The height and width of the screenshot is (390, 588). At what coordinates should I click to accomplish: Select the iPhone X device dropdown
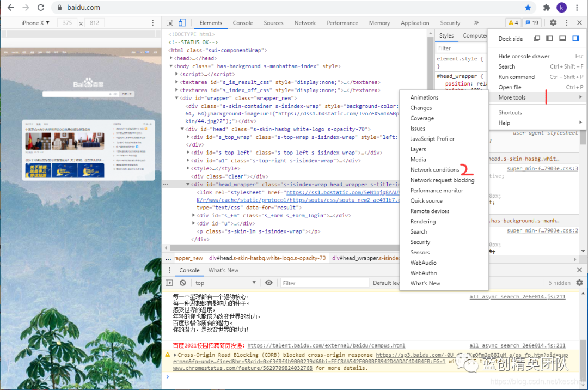click(x=35, y=23)
